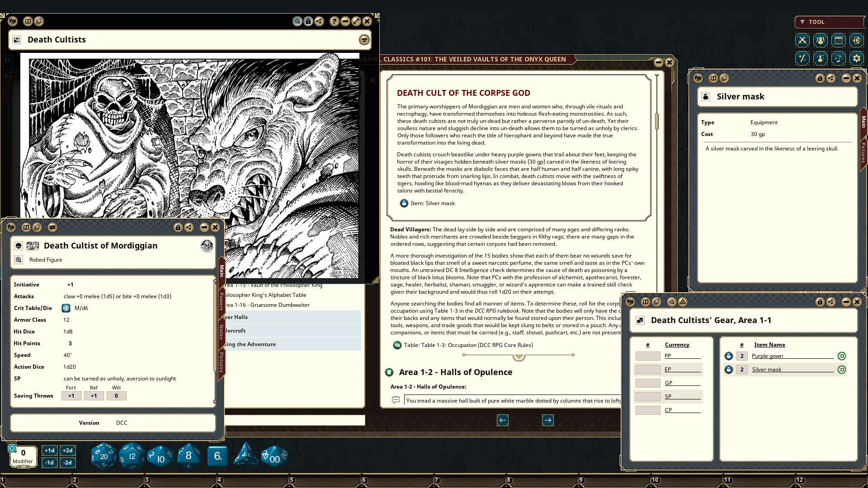Open the Party Sheet tool
Viewport: 868px width, 488px height.
click(x=820, y=40)
